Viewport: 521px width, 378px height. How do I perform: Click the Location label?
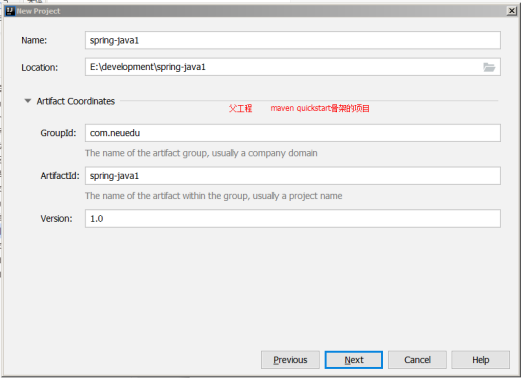39,68
